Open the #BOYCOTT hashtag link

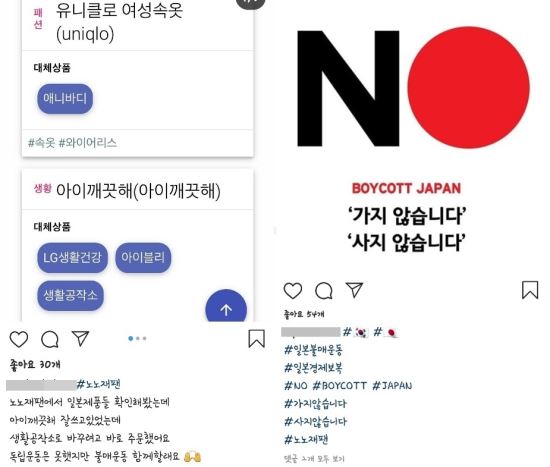(340, 386)
